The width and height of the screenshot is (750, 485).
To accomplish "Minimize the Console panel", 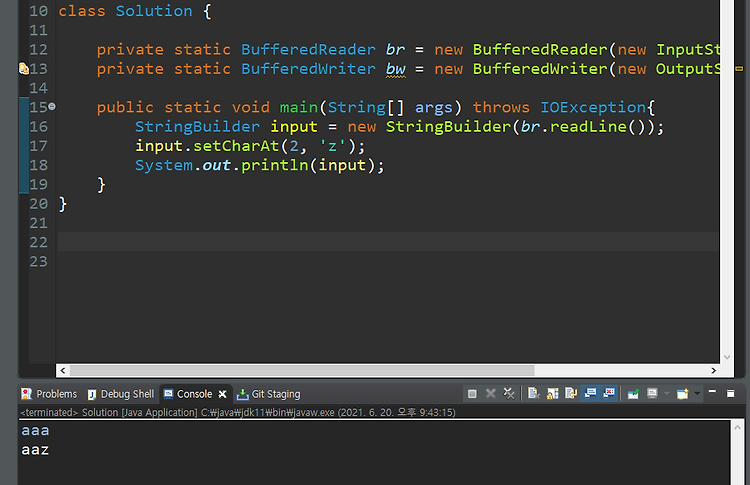I will [712, 392].
